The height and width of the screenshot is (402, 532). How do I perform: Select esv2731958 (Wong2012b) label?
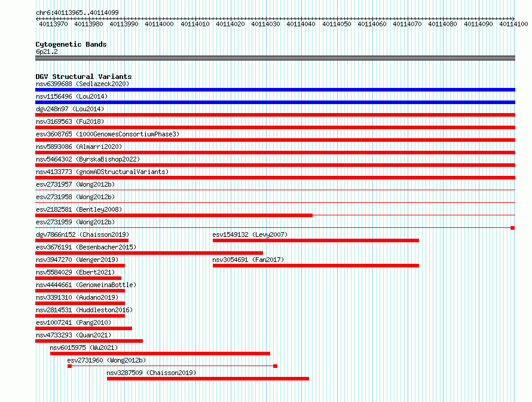tap(75, 197)
